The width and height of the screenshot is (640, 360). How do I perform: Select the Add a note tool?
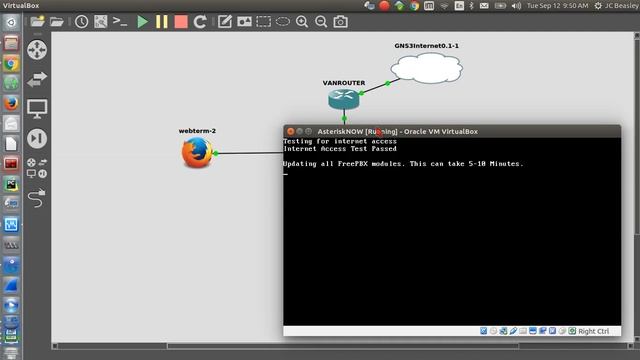[224, 21]
